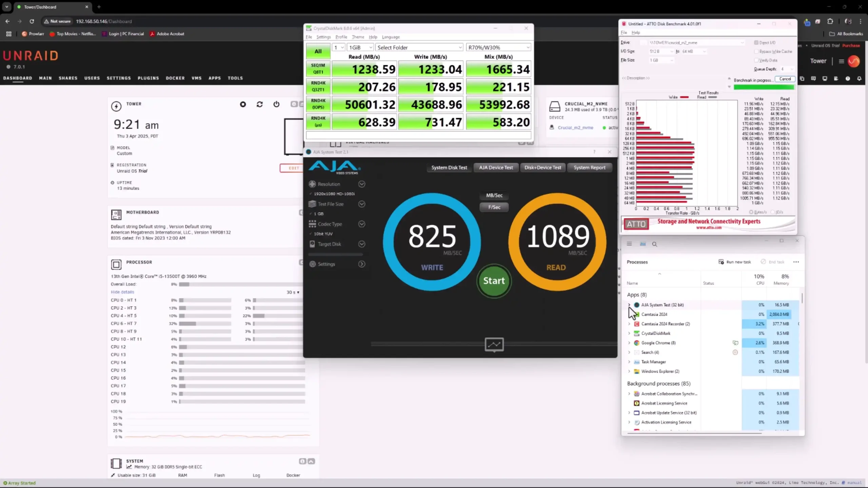Open ATTO Queue Depth dropdown

coord(787,69)
